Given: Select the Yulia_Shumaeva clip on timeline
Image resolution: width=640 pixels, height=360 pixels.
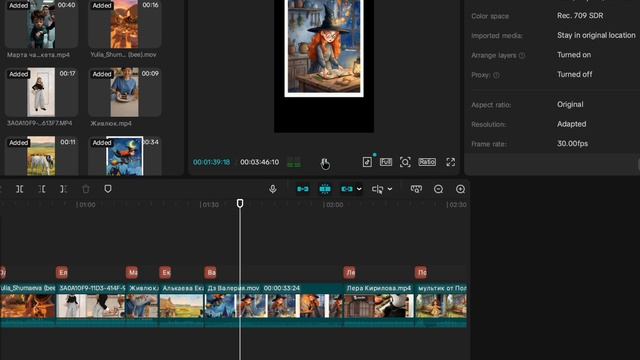Looking at the screenshot, I should coord(28,305).
